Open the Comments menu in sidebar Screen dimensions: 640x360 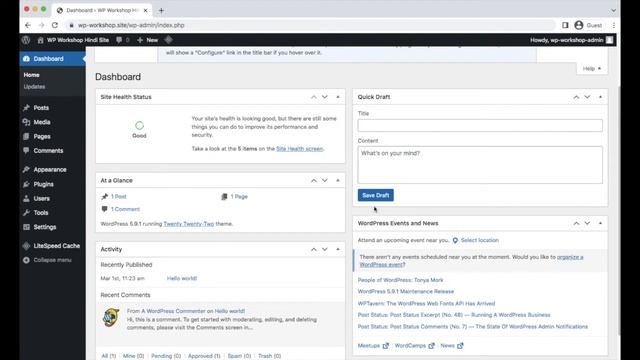48,151
